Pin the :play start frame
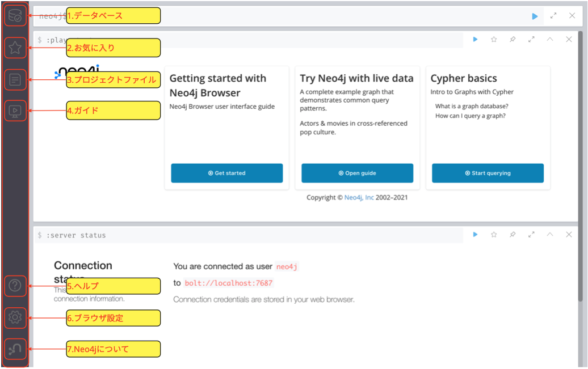Screen dimensions: 588x369 point(513,40)
